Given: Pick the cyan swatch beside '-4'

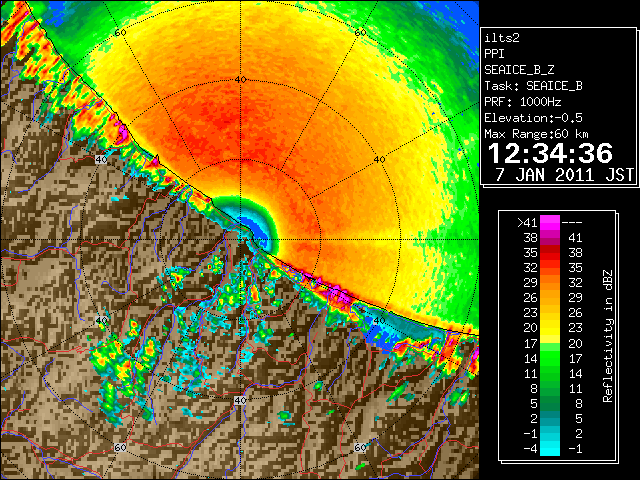Looking at the screenshot, I should click(x=550, y=448).
